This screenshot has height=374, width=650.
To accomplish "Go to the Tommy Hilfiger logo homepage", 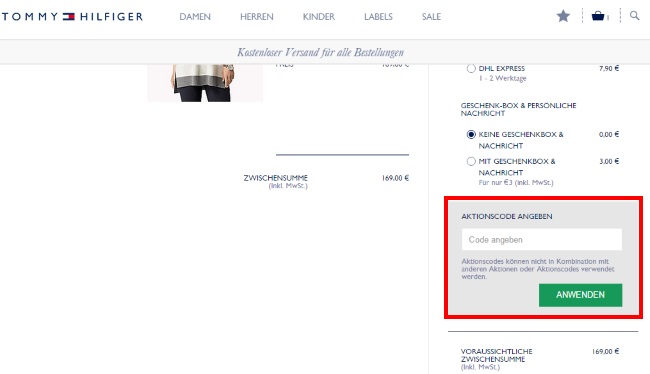I will tap(72, 17).
